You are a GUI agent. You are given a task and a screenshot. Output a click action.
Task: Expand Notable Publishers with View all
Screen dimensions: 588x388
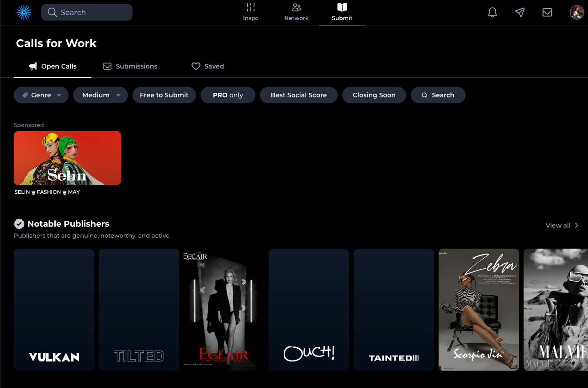click(562, 225)
